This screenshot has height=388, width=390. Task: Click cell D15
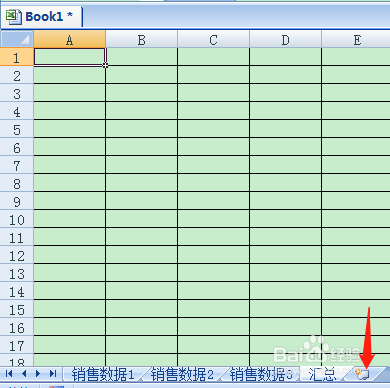tap(285, 309)
